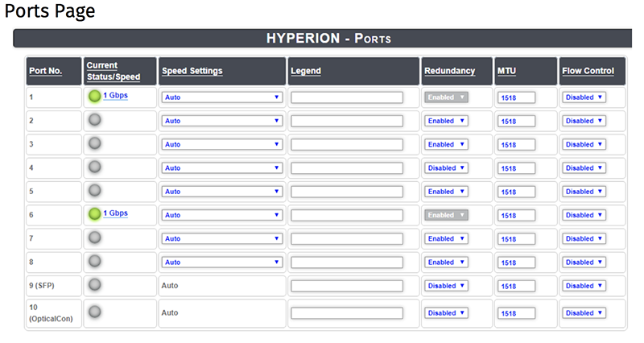Open the 1 Gbps link for port 1

coord(115,95)
